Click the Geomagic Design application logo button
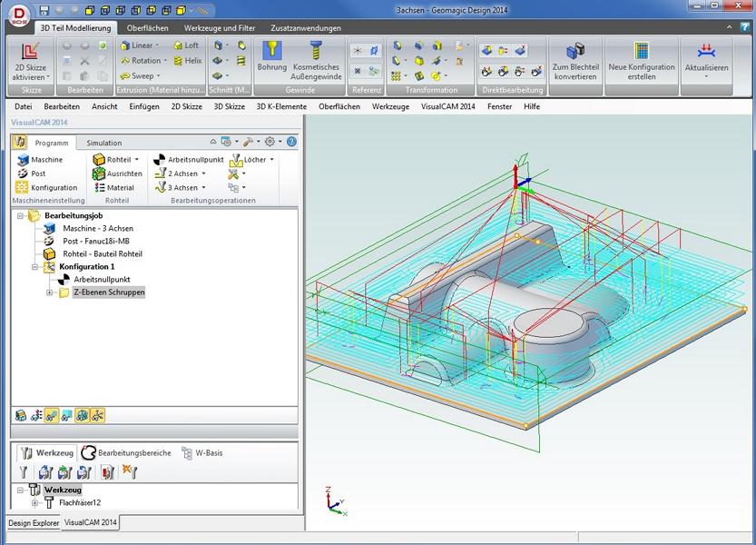 point(19,16)
